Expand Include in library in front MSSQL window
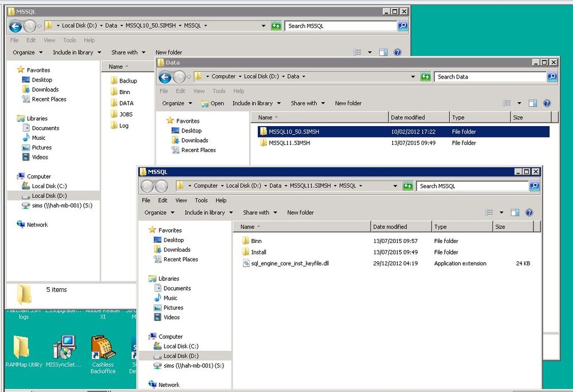 tap(209, 213)
